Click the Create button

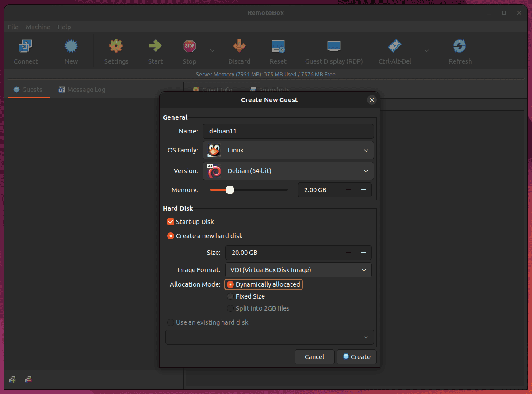tap(356, 356)
